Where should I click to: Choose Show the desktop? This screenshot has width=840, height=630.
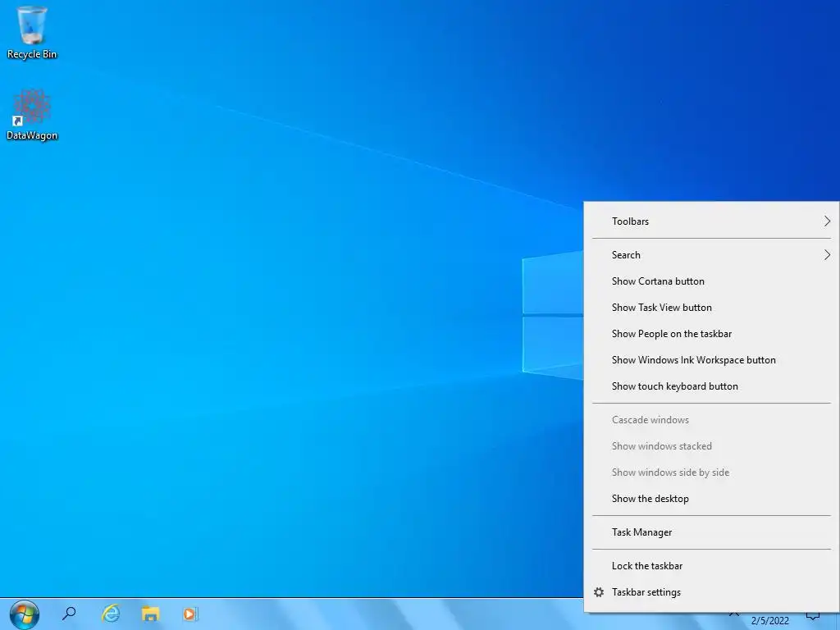click(711, 499)
